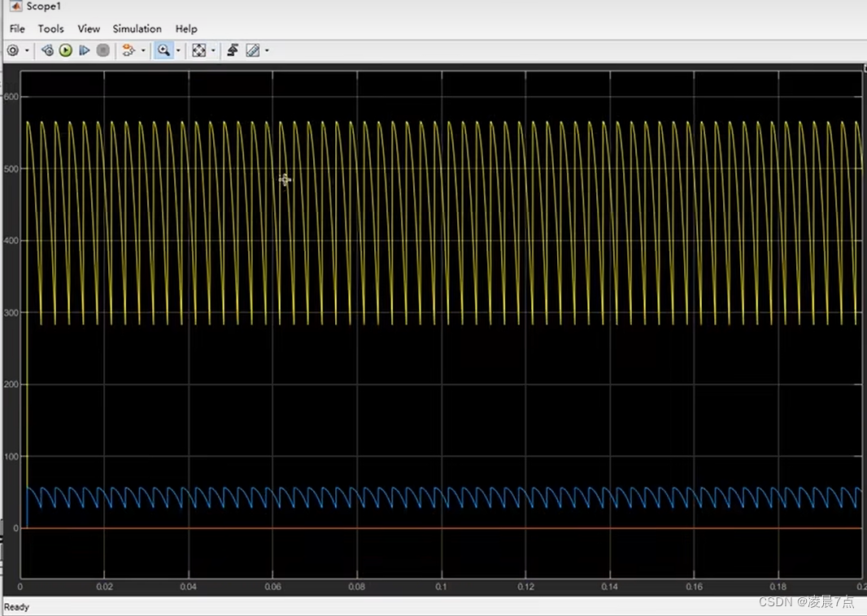Expand the configuration properties dropdown arrow
867x616 pixels.
pos(27,50)
